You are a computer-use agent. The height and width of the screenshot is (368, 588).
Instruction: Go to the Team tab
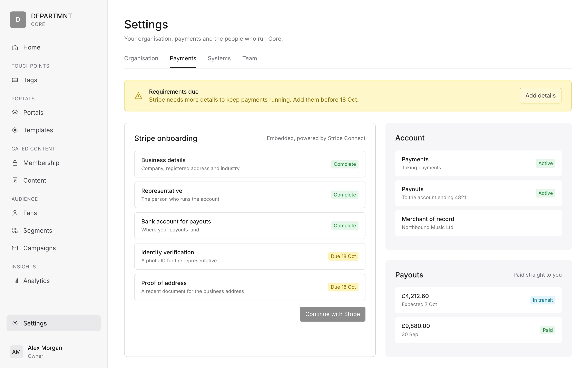pyautogui.click(x=249, y=58)
